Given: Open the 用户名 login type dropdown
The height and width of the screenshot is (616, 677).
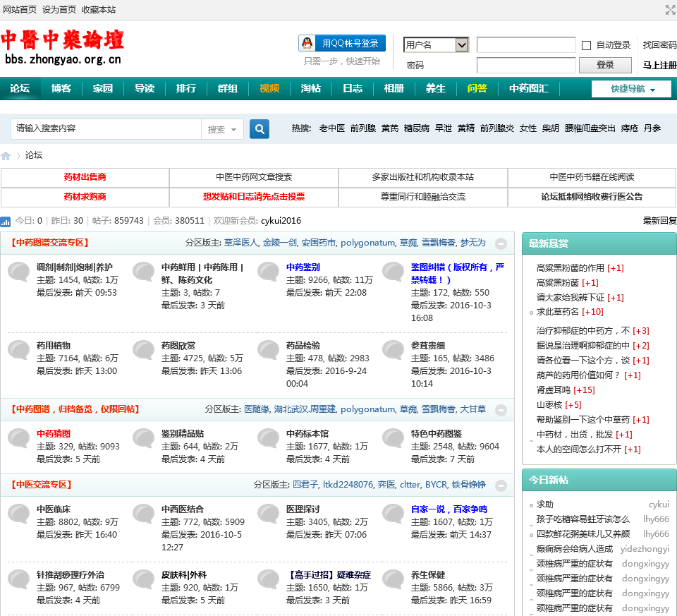Looking at the screenshot, I should click(436, 45).
